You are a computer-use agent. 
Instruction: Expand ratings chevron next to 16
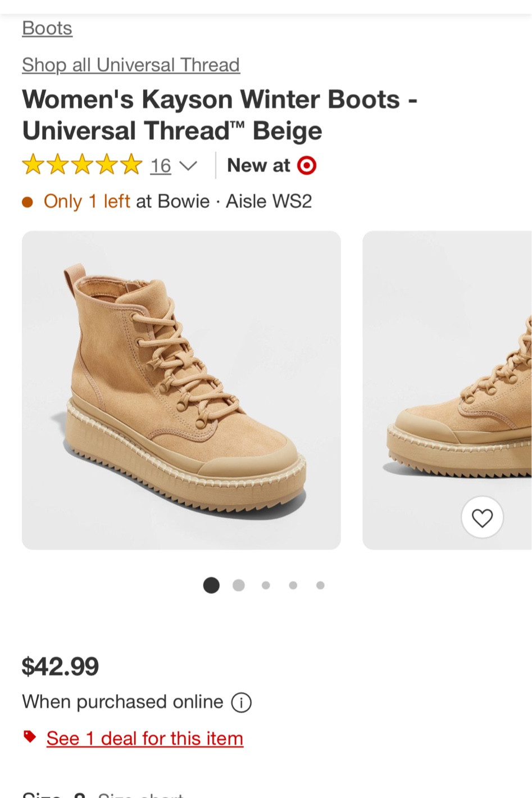[188, 166]
